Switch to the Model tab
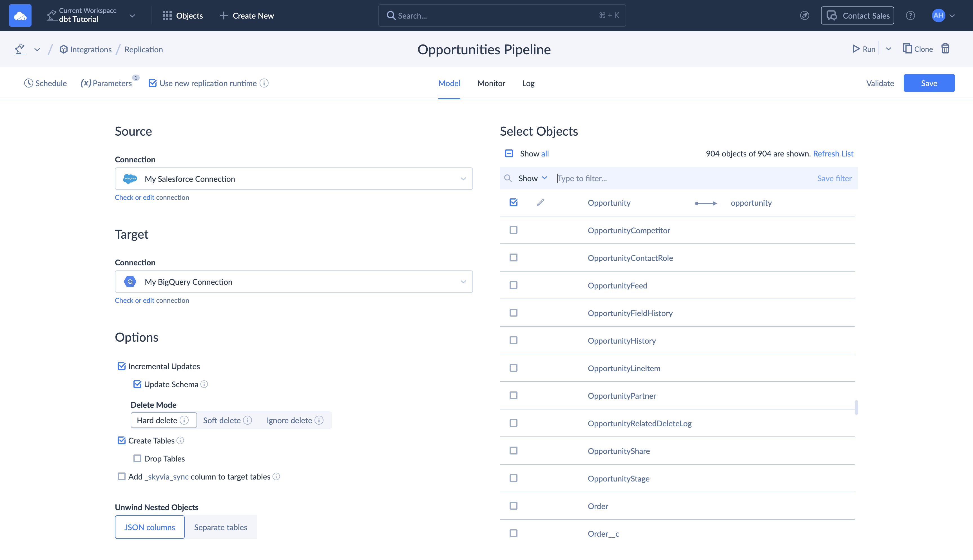The height and width of the screenshot is (560, 973). [x=449, y=83]
